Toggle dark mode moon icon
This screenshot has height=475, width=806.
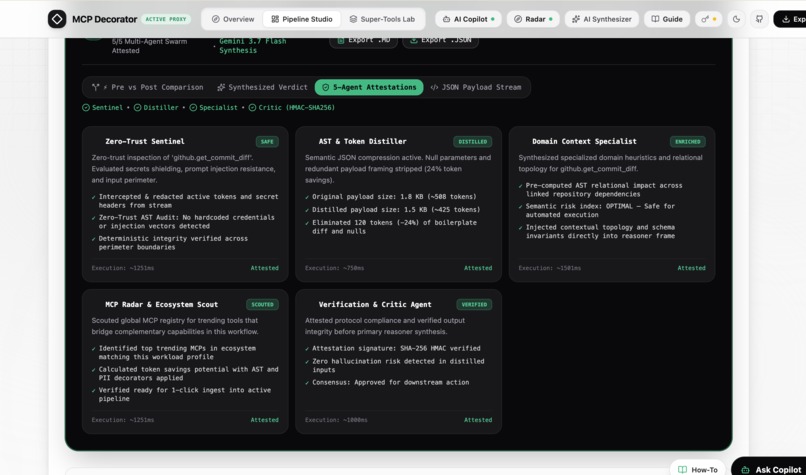coord(736,19)
